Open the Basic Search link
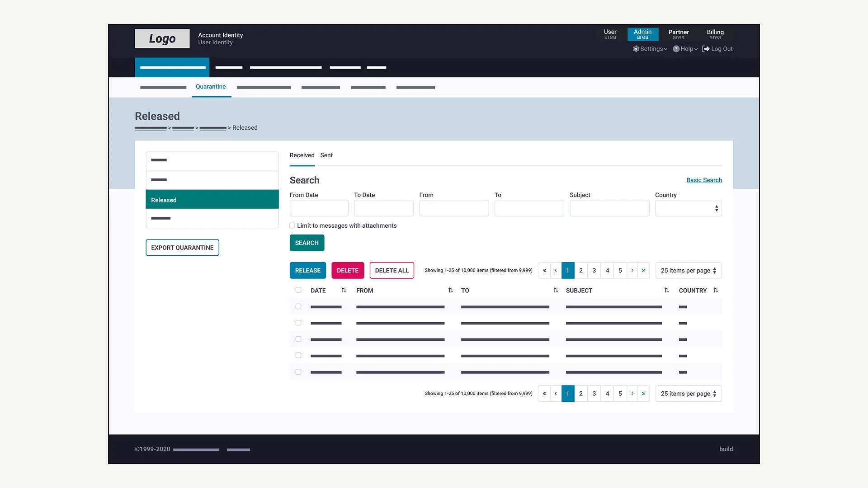Viewport: 868px width, 488px height. pyautogui.click(x=704, y=180)
